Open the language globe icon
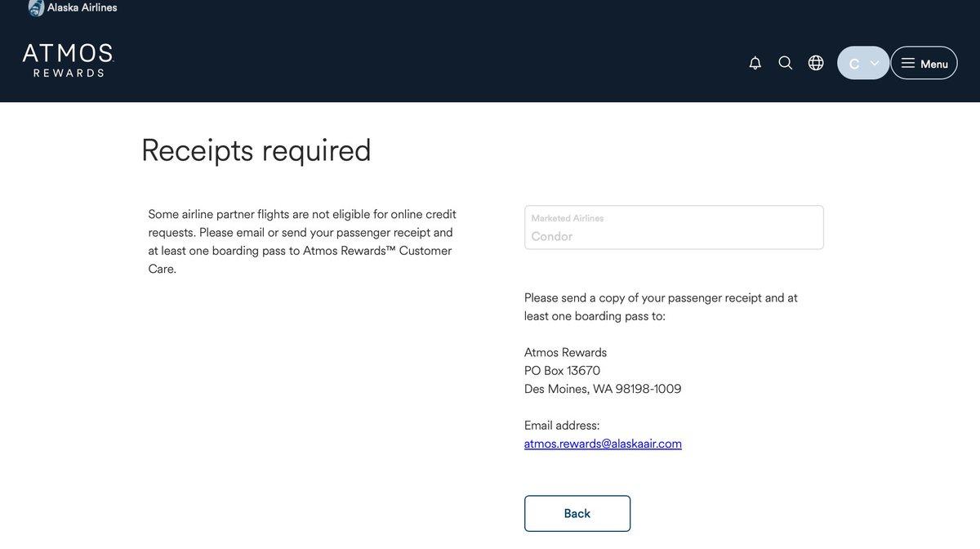 tap(816, 63)
